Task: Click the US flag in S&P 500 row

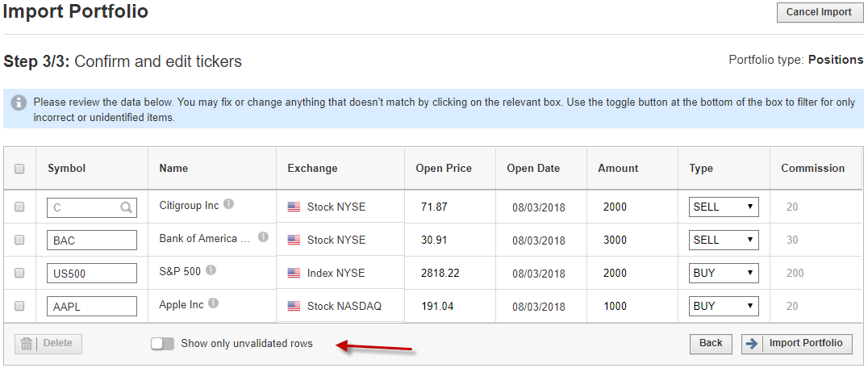Action: click(x=294, y=274)
